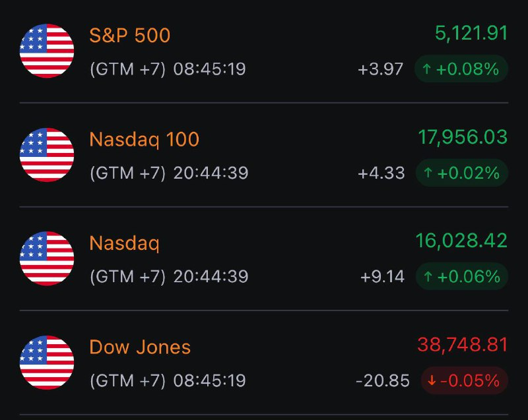Click the -0.05% red change badge
The height and width of the screenshot is (420, 528).
465,380
